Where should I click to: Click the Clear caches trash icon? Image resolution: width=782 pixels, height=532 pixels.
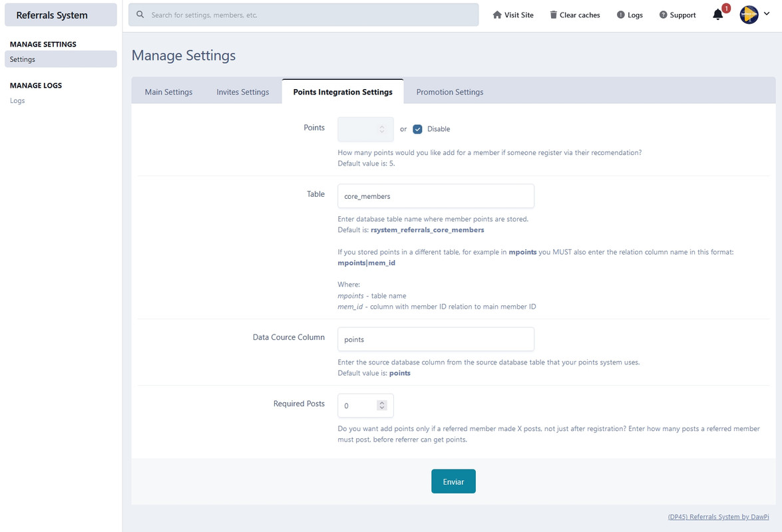553,15
